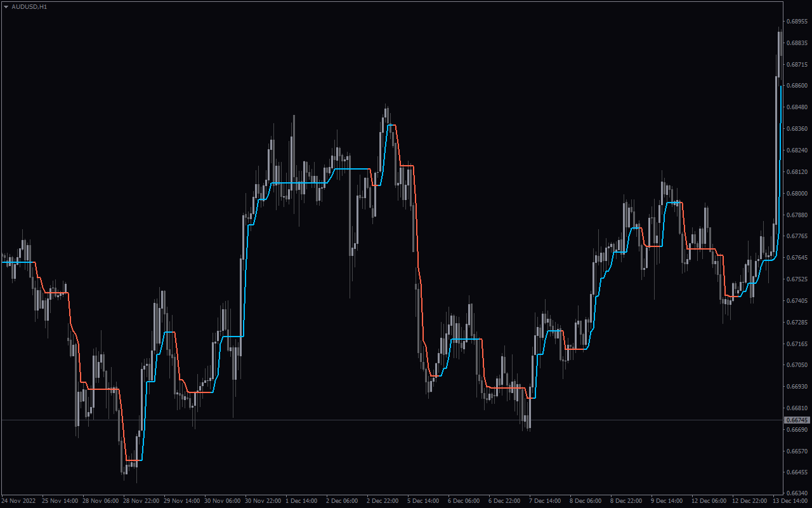Click the 5 Dec 14:00 time label
This screenshot has width=812, height=508.
(423, 501)
